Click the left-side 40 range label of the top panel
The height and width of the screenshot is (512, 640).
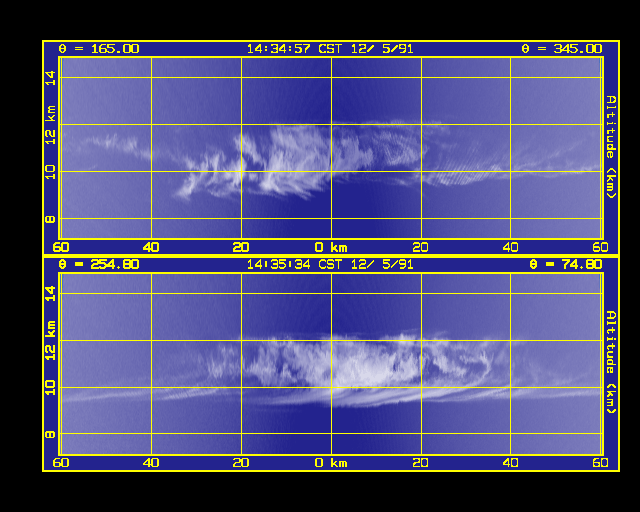151,247
